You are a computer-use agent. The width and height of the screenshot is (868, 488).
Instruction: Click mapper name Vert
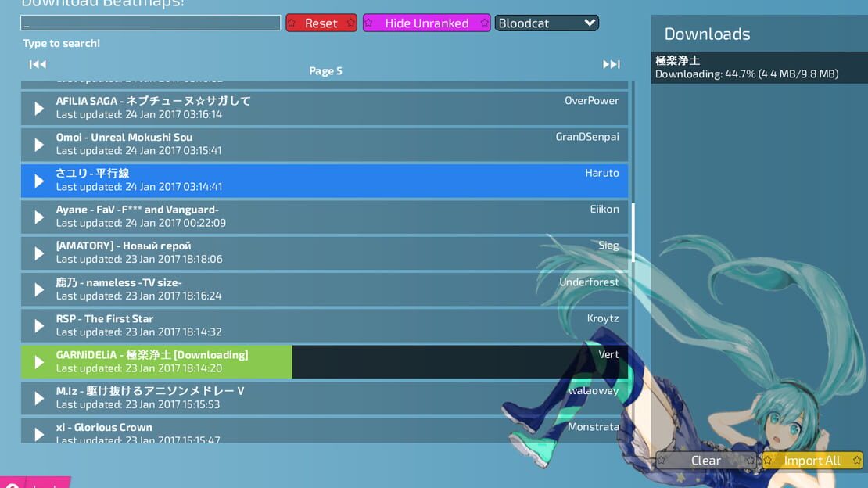pos(608,354)
